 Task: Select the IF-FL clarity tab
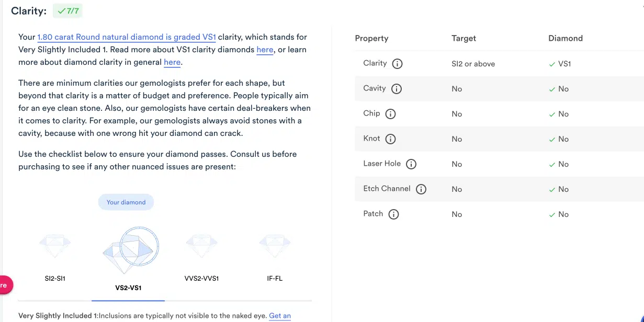tap(275, 278)
